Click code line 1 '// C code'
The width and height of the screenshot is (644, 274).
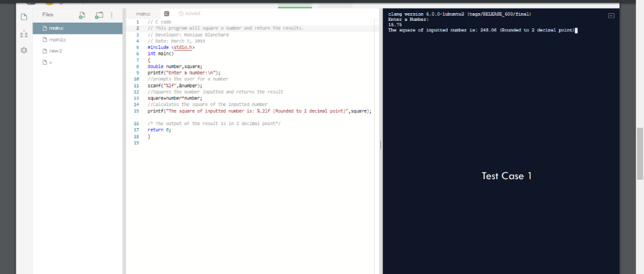tap(159, 22)
